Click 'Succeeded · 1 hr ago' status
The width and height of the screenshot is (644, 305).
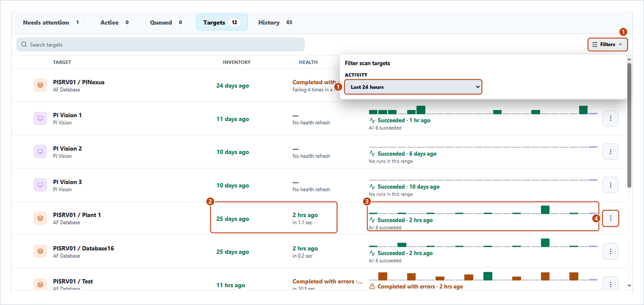tap(404, 121)
